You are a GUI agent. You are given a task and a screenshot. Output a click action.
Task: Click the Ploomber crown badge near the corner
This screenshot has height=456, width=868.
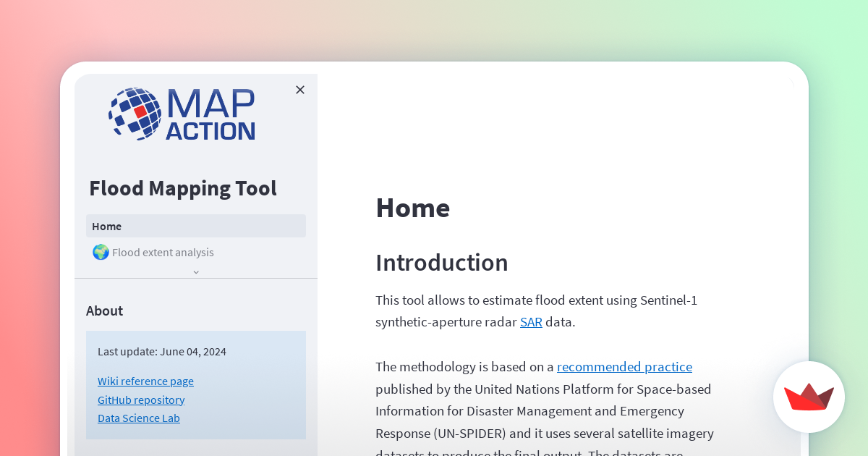tap(809, 397)
